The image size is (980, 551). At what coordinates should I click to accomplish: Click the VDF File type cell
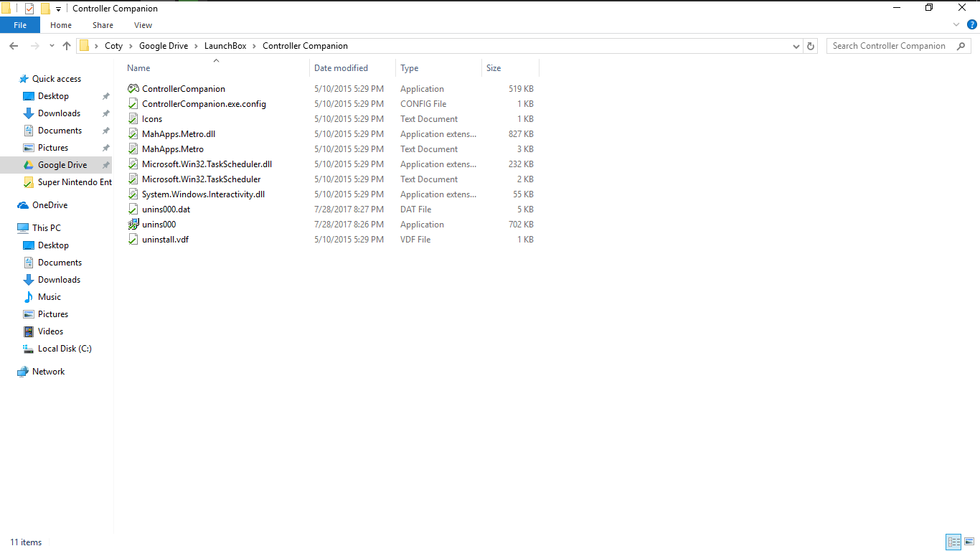click(x=415, y=240)
